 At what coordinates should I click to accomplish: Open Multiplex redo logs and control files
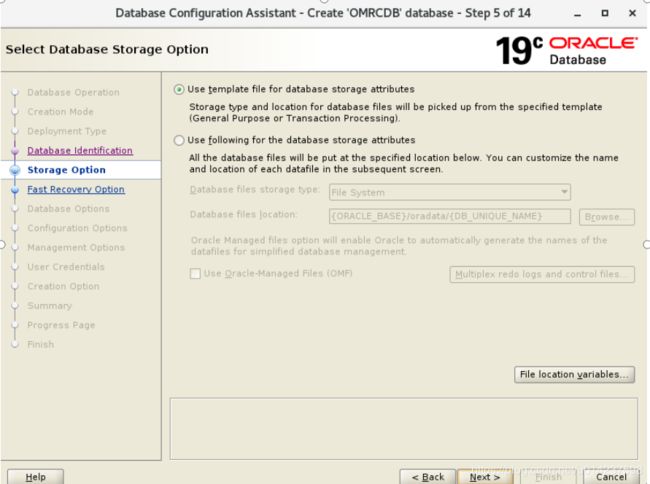[542, 274]
